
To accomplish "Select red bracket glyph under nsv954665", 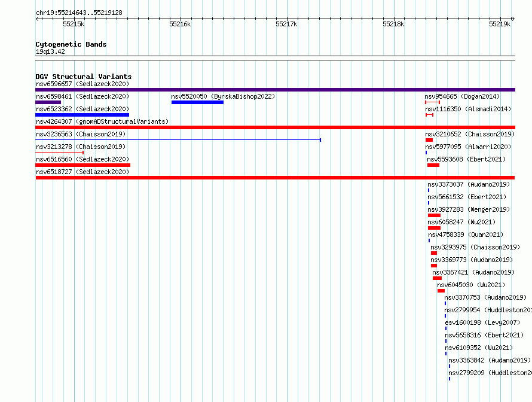I will (x=433, y=102).
